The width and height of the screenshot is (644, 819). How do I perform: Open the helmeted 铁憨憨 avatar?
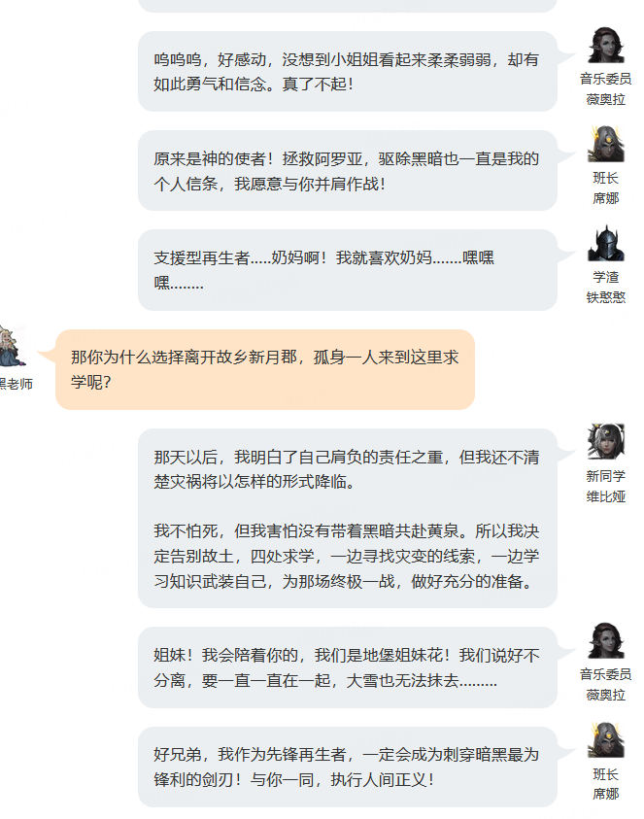click(x=606, y=244)
